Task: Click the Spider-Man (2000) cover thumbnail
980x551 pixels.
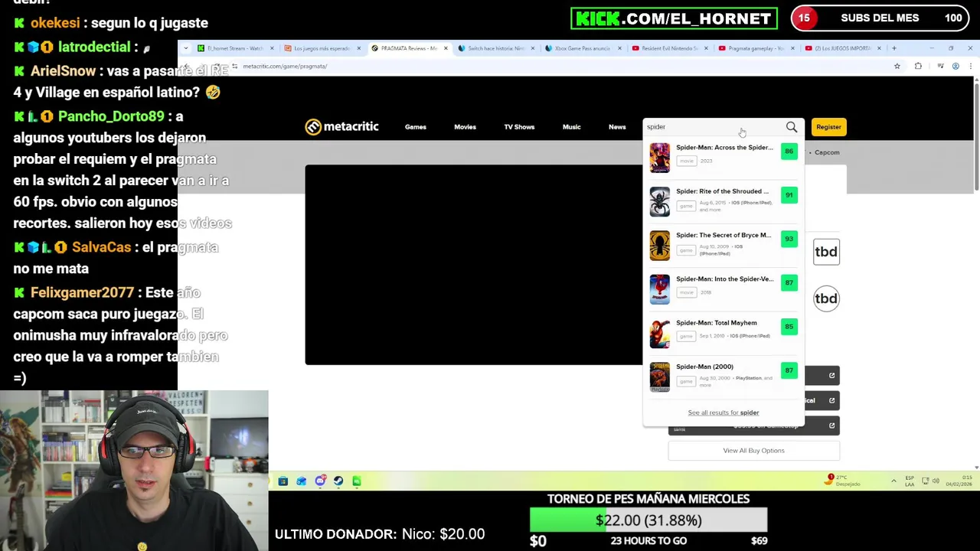Action: pos(659,377)
